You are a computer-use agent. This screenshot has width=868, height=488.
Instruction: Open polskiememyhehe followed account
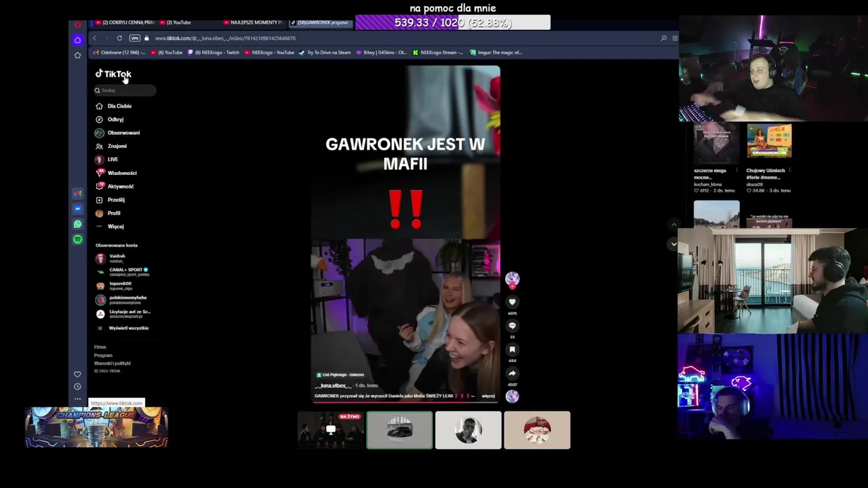pos(121,300)
